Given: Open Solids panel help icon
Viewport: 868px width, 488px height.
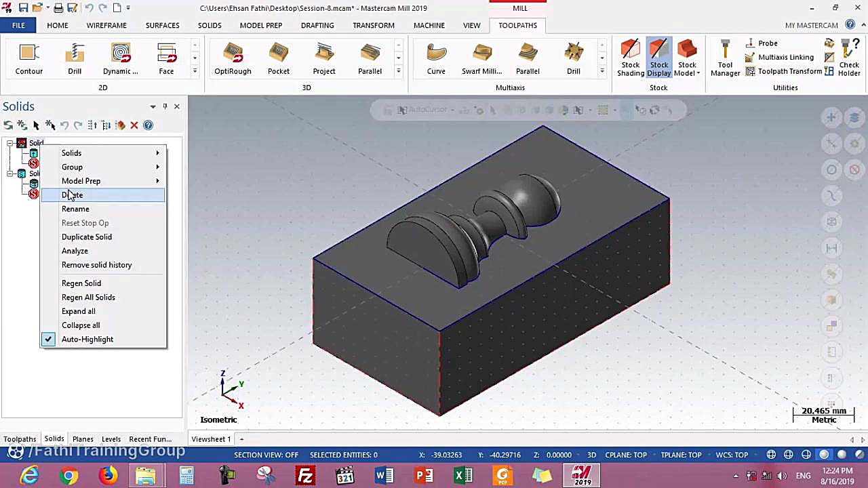Looking at the screenshot, I should click(149, 125).
